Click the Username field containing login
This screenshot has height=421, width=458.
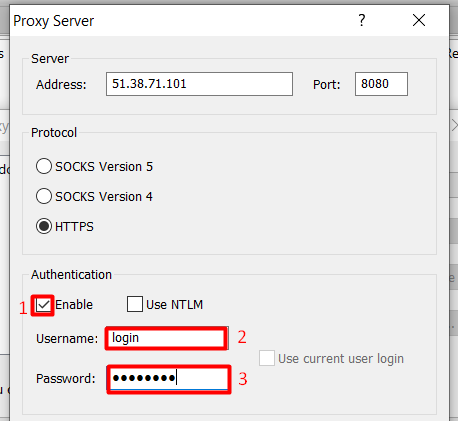(x=166, y=338)
